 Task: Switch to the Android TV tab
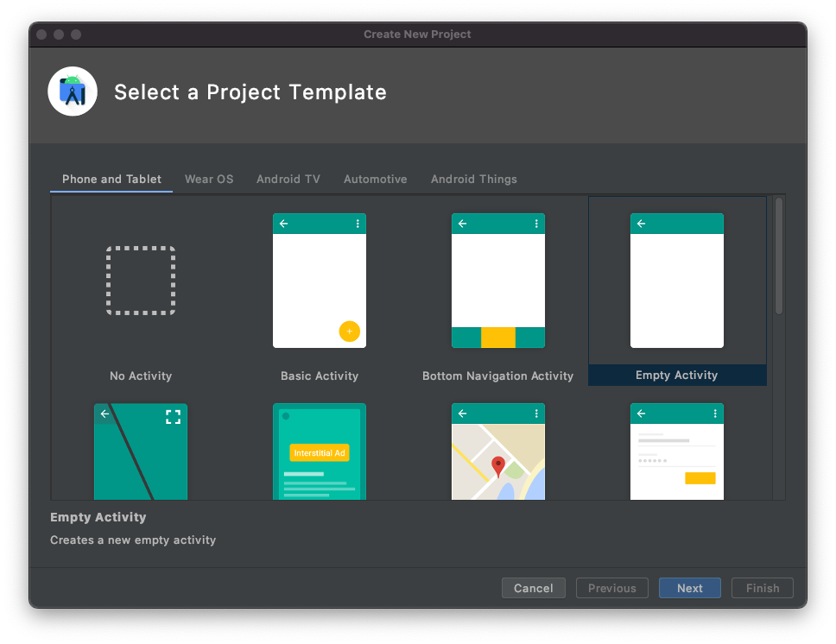coord(288,179)
